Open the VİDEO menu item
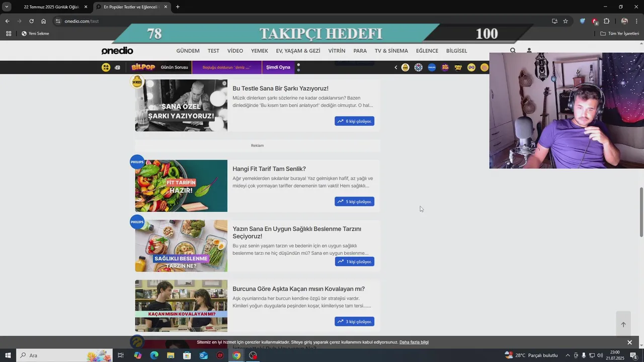 click(235, 51)
